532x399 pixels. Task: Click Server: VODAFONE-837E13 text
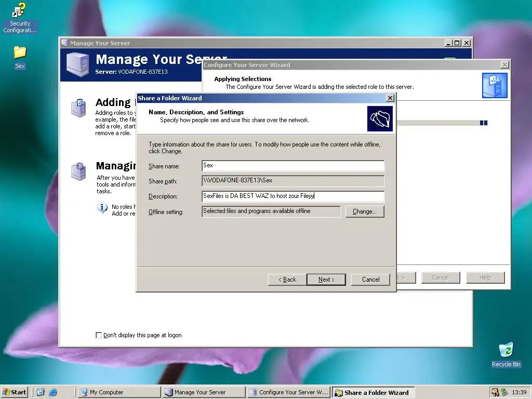[131, 72]
